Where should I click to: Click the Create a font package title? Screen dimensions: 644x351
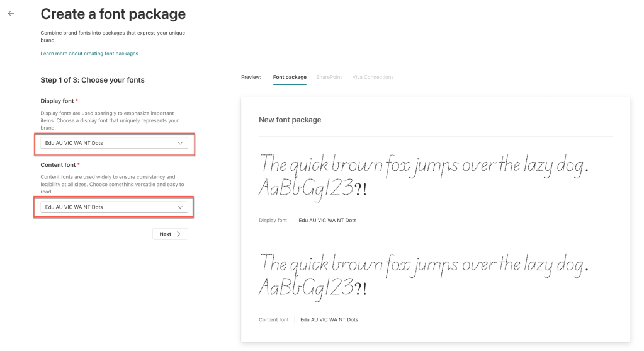pyautogui.click(x=113, y=13)
